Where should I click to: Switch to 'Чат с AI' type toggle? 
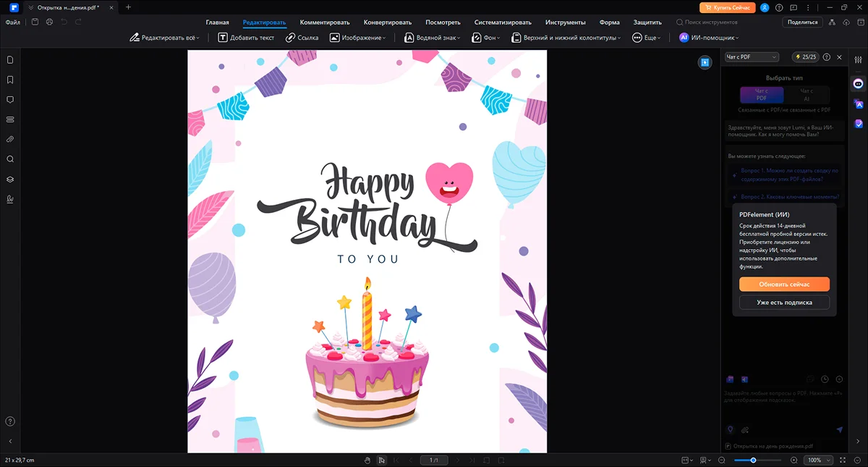coord(806,95)
